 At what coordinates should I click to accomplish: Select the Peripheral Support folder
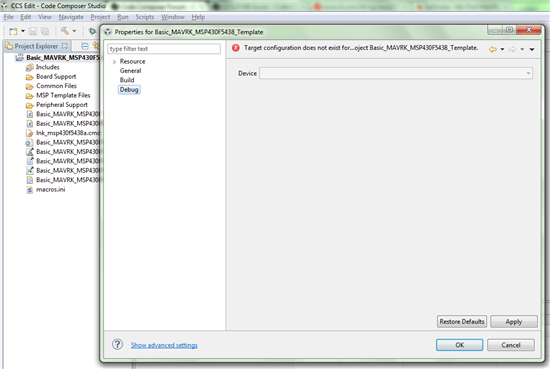click(57, 105)
